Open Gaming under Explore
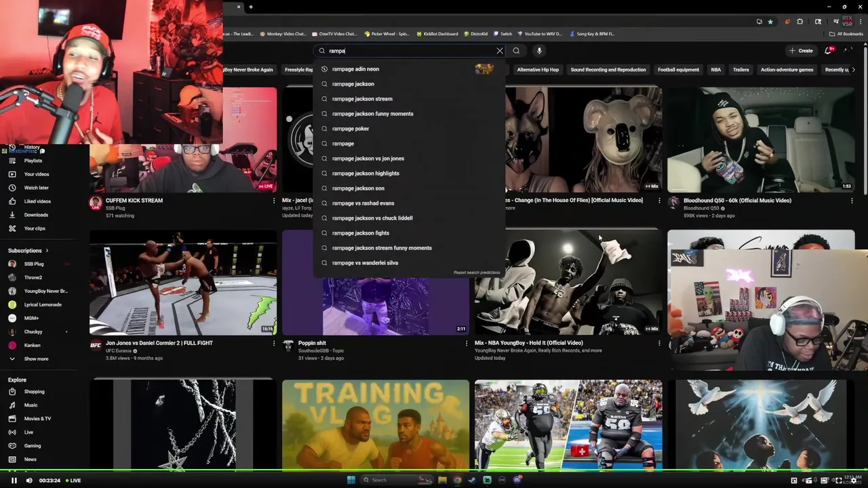Image resolution: width=868 pixels, height=488 pixels. pyautogui.click(x=33, y=446)
